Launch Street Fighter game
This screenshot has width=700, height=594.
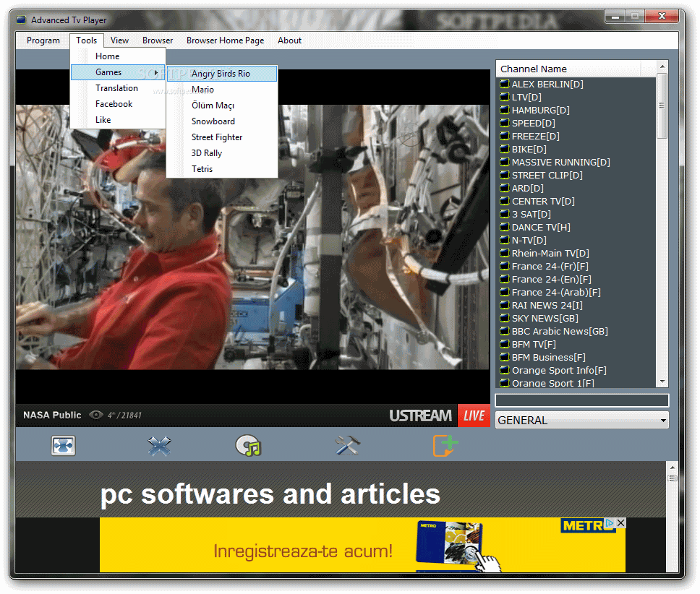click(x=222, y=137)
